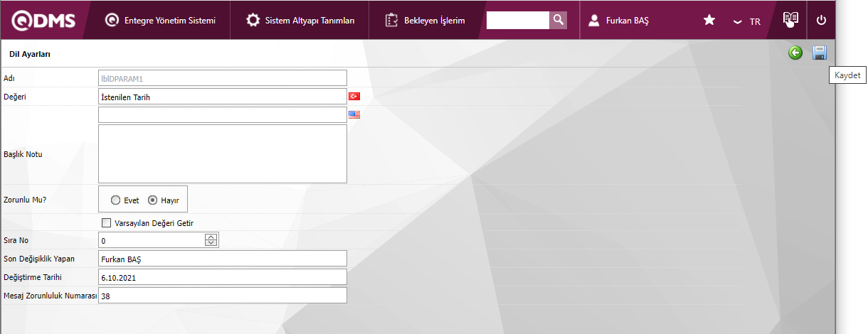Click the Turkish flag icon
Screen dimensions: 868x334
point(354,97)
